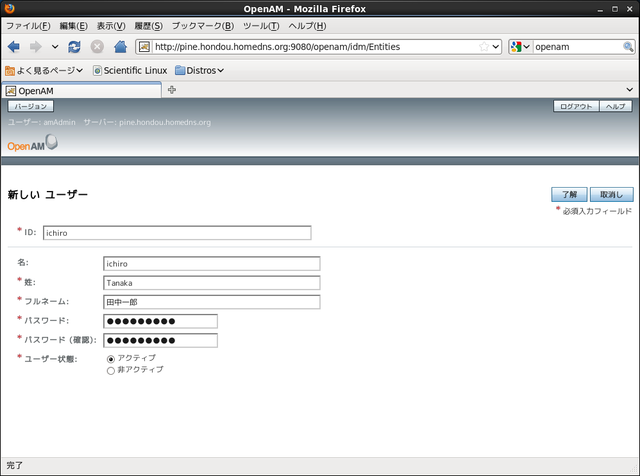Expand the search engine selector dropdown
Screen dimensions: 640x476
pos(520,47)
